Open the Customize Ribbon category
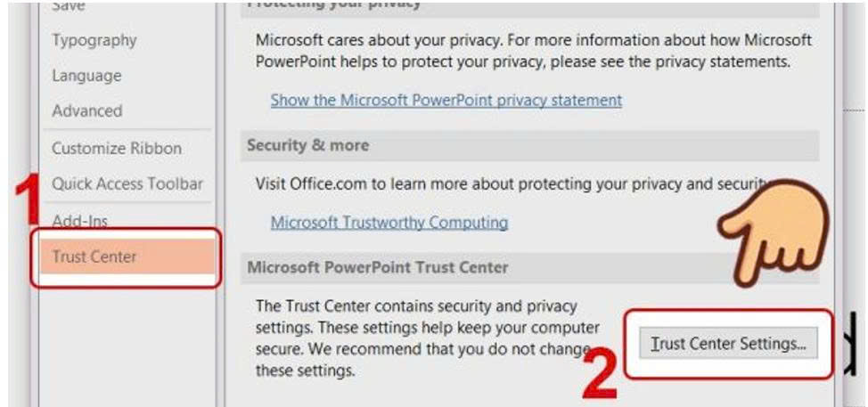Viewport: 868px width, 407px height. click(117, 149)
